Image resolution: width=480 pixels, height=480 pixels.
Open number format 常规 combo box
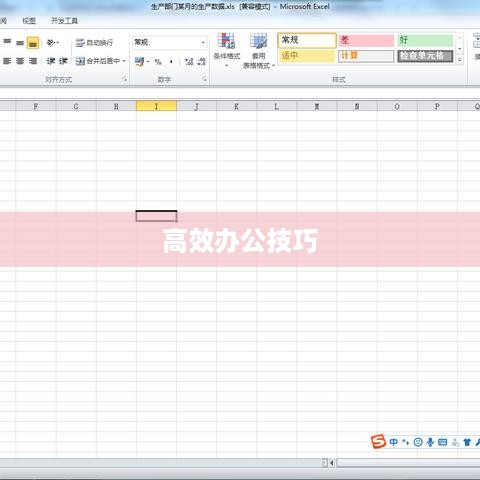point(169,42)
